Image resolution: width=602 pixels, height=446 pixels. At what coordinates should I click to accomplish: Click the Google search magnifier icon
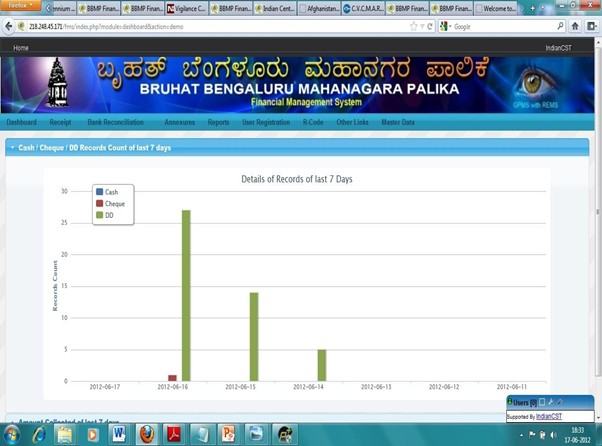click(x=560, y=27)
